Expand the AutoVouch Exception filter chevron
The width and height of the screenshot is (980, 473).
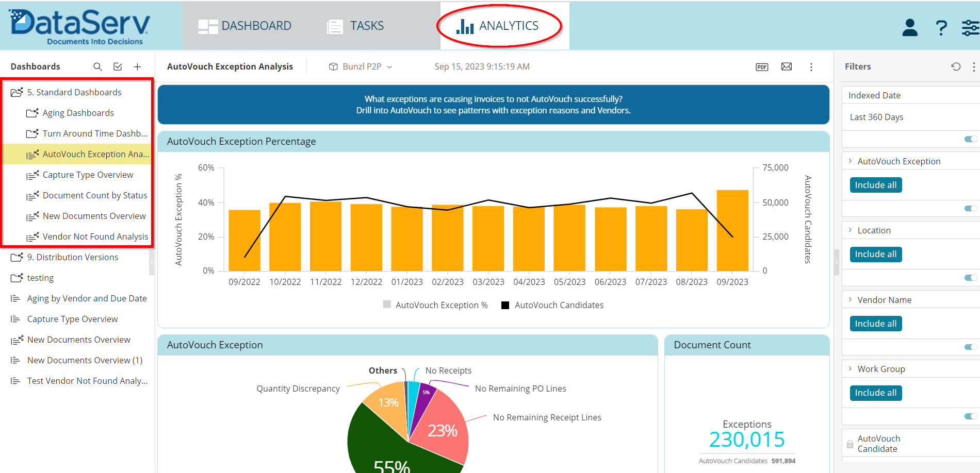850,161
